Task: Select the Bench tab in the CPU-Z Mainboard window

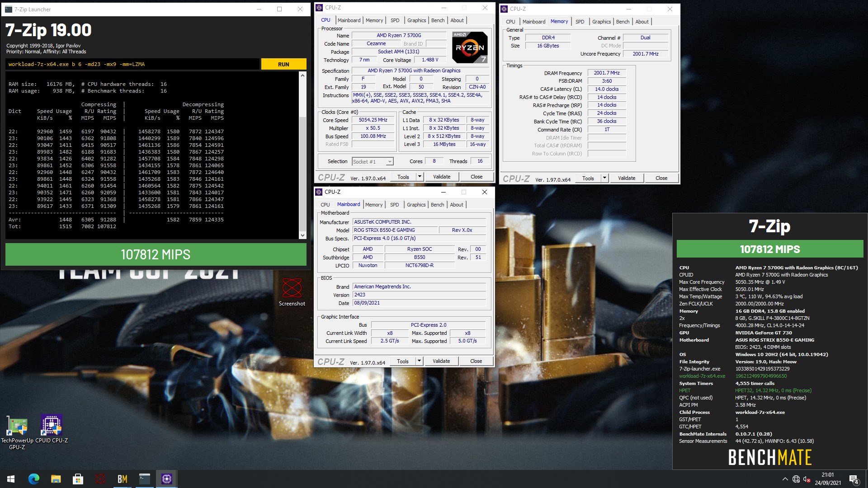Action: point(437,205)
